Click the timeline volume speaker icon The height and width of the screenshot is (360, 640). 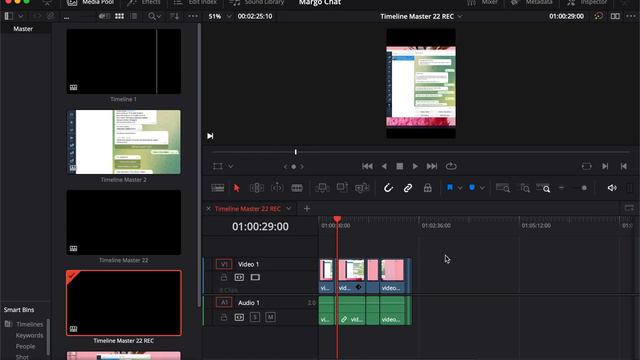click(612, 188)
